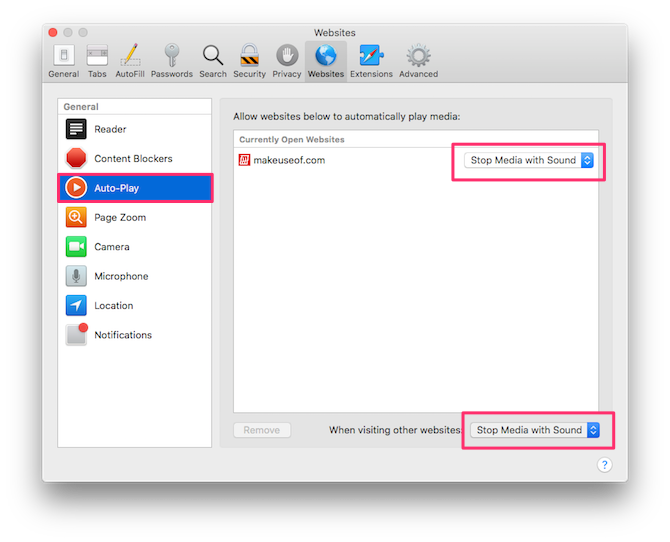Screen dimensions: 670x542
Task: Select the Microphone label in sidebar
Action: pos(121,276)
